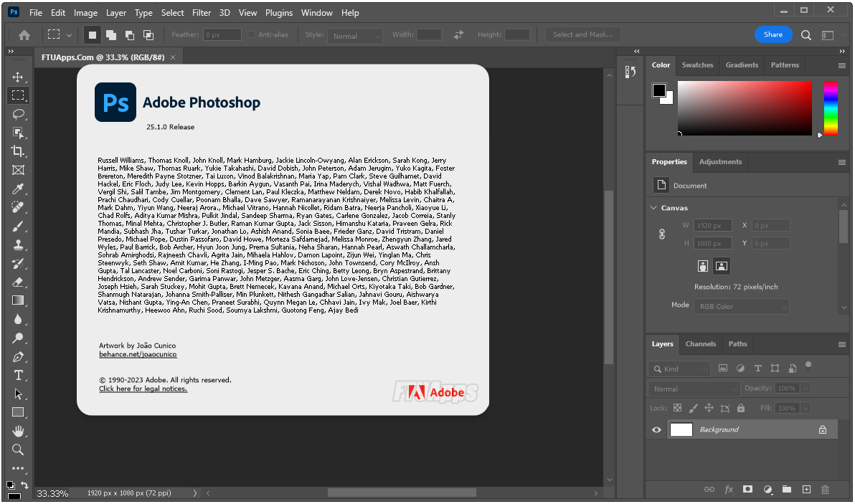Switch to the Channels tab
Image resolution: width=855 pixels, height=504 pixels.
[x=700, y=344]
